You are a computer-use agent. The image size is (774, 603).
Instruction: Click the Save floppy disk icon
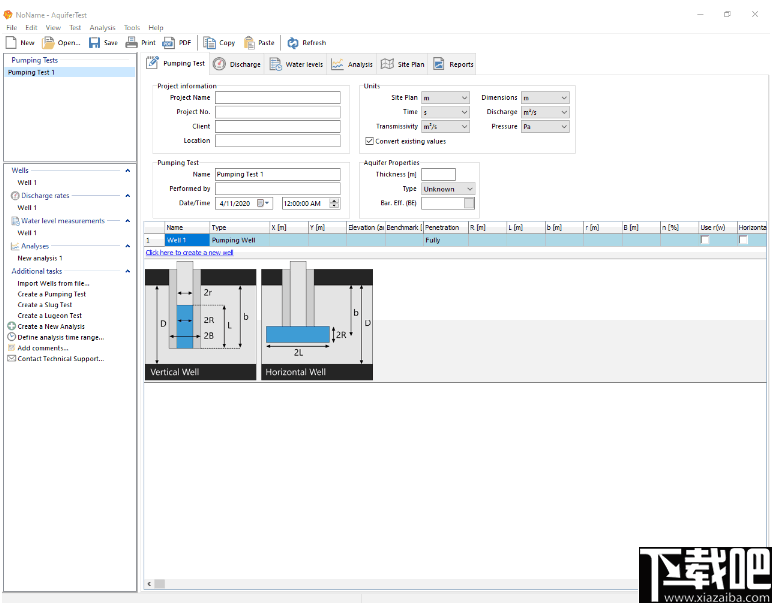point(94,43)
